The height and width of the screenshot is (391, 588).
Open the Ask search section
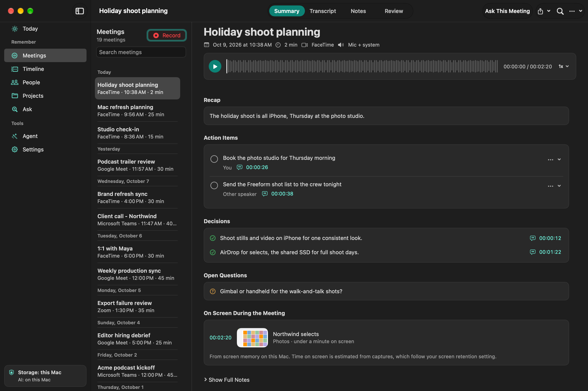click(45, 109)
